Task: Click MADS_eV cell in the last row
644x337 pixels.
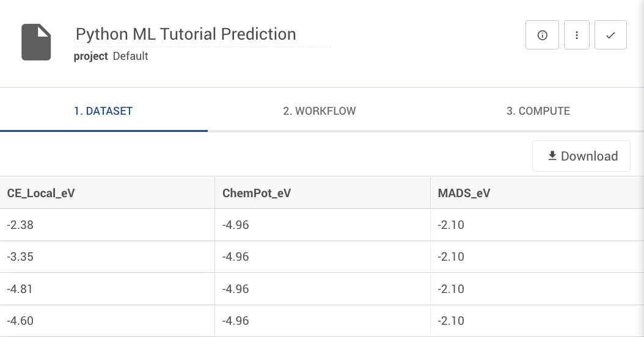Action: pyautogui.click(x=452, y=321)
